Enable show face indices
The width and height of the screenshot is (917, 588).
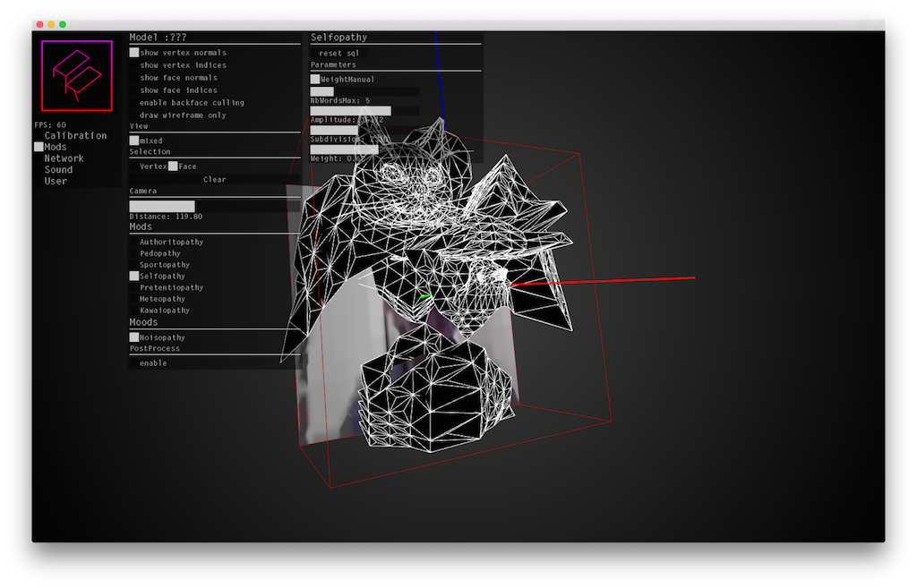(133, 89)
